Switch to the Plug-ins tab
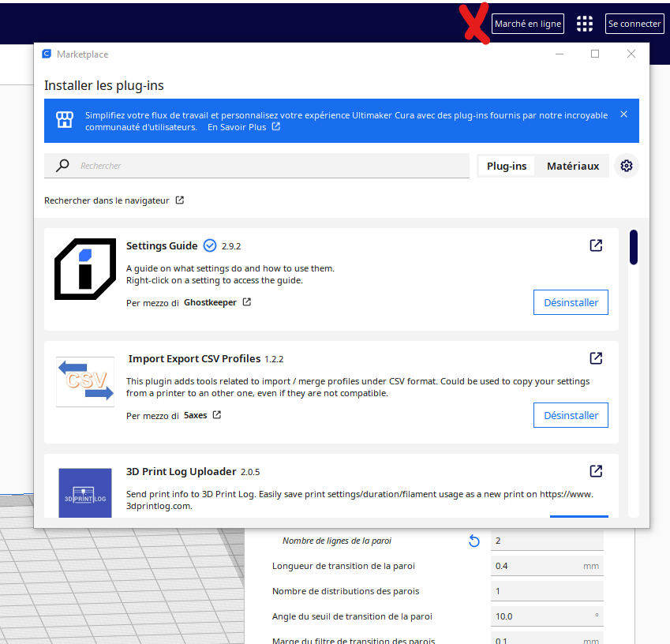 pos(507,166)
